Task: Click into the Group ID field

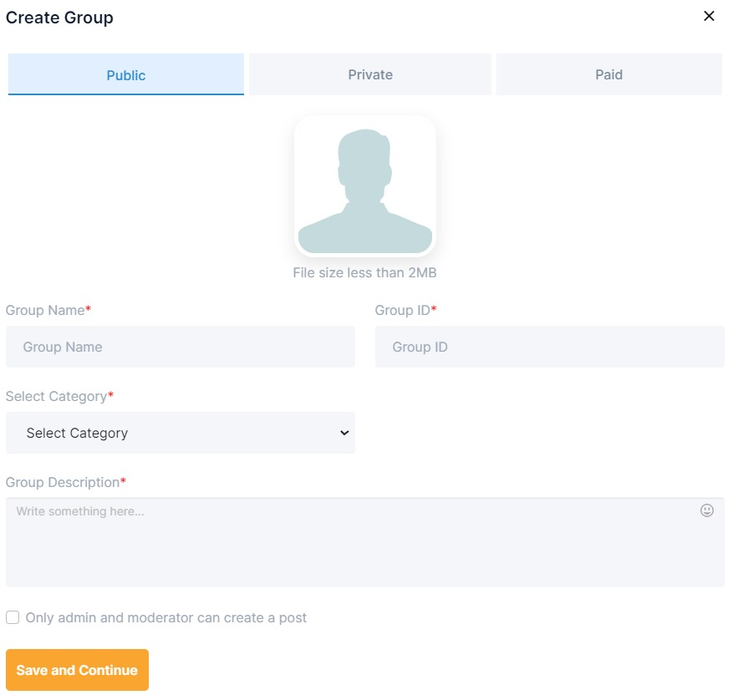Action: point(549,347)
